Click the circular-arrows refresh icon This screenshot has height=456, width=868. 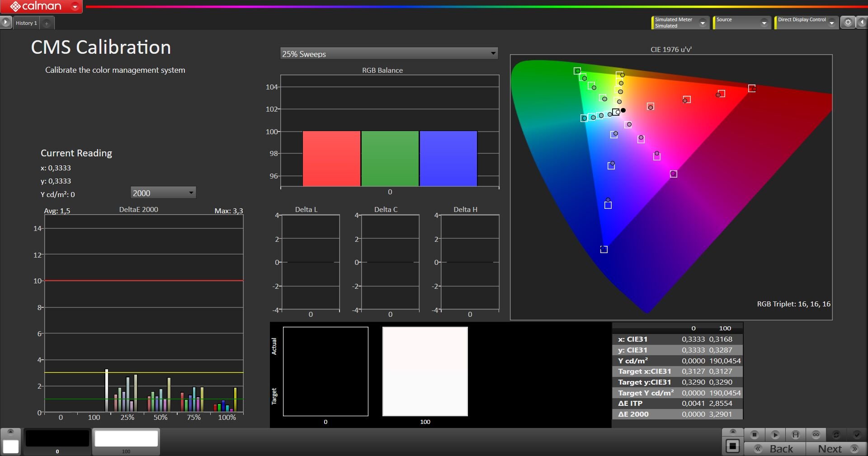(836, 435)
